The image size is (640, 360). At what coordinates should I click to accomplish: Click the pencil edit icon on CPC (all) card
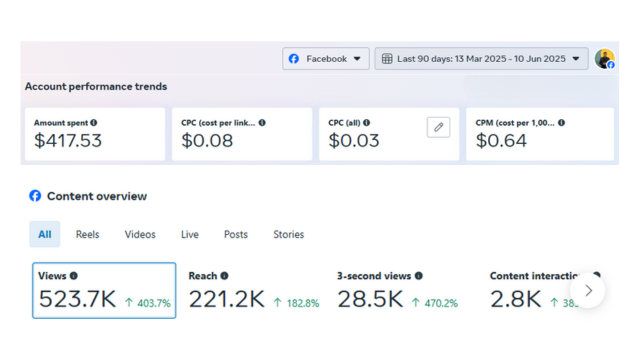coord(438,127)
